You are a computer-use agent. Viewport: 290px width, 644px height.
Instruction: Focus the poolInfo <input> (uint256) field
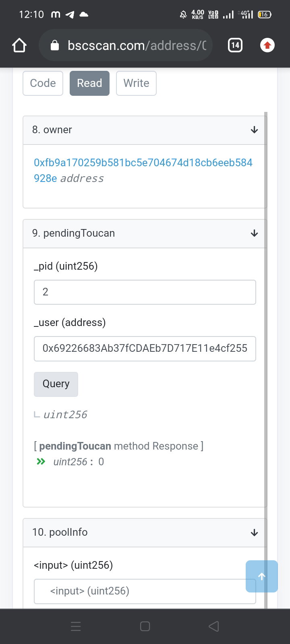145,591
